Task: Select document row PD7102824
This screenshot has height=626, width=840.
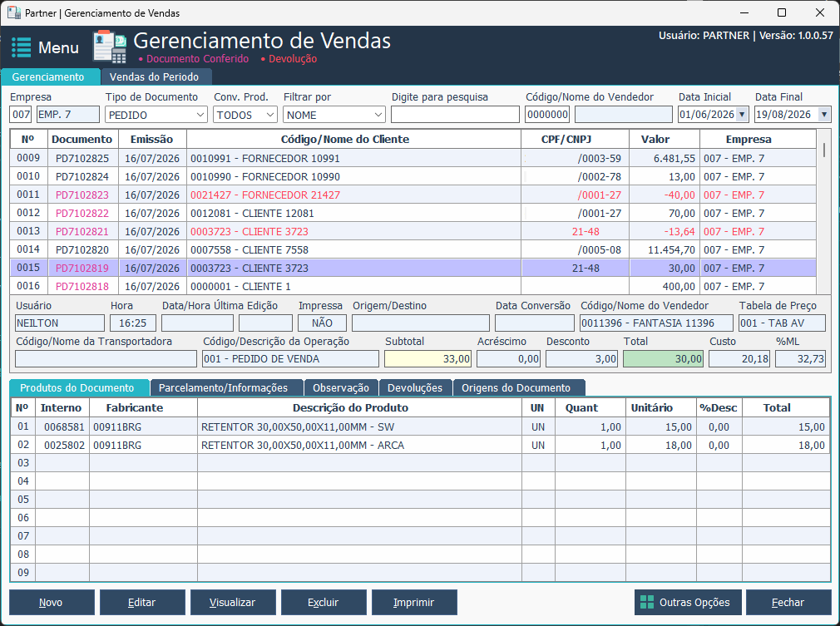Action: [x=413, y=176]
